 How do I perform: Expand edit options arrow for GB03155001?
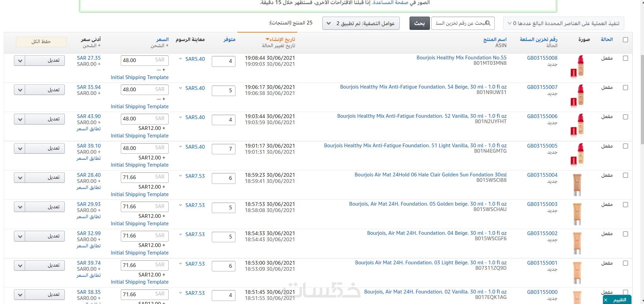click(x=20, y=266)
